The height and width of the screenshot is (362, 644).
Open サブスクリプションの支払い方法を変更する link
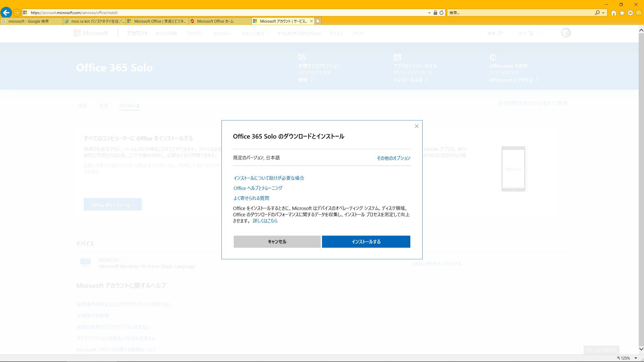coord(116,338)
